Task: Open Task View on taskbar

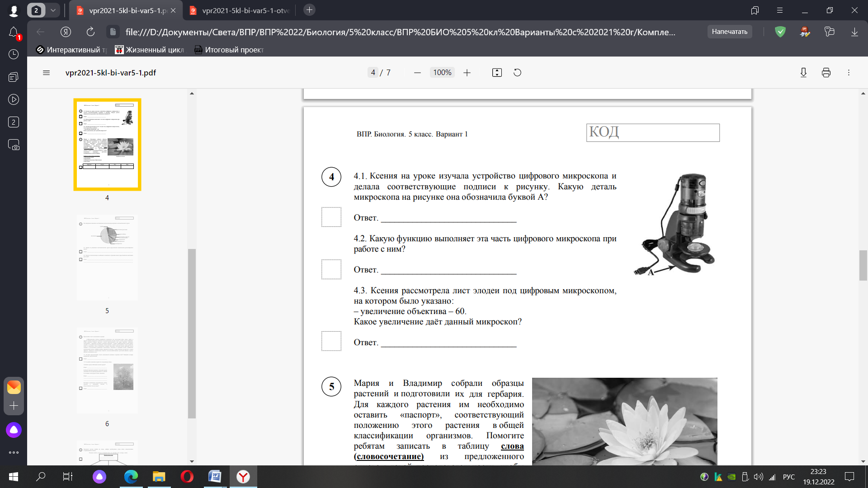Action: [67, 477]
